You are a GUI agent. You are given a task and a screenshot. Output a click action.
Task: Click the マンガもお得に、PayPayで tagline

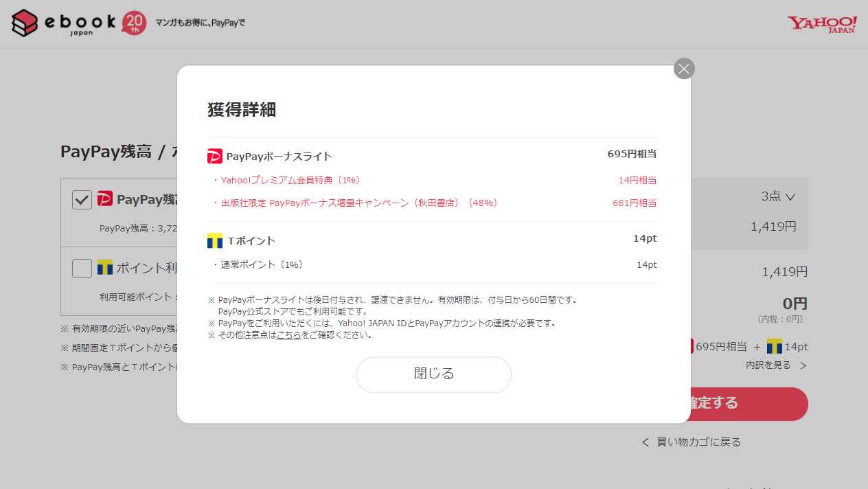[201, 23]
